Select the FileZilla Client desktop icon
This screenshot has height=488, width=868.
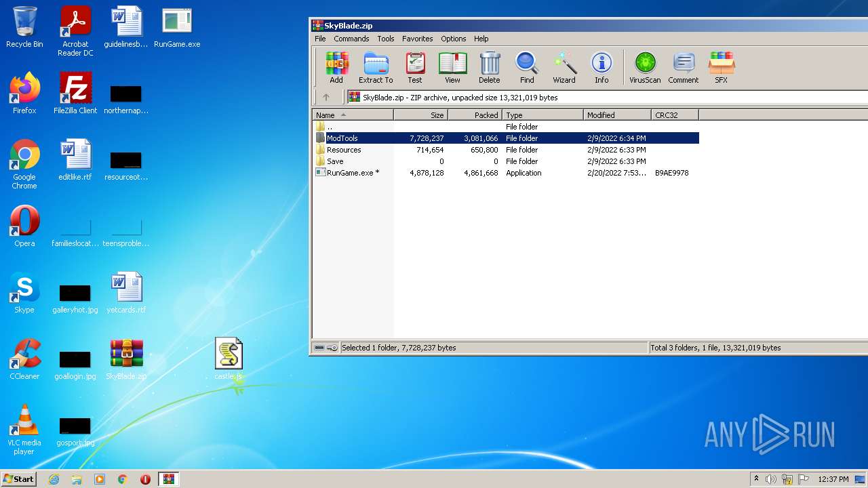tap(75, 94)
